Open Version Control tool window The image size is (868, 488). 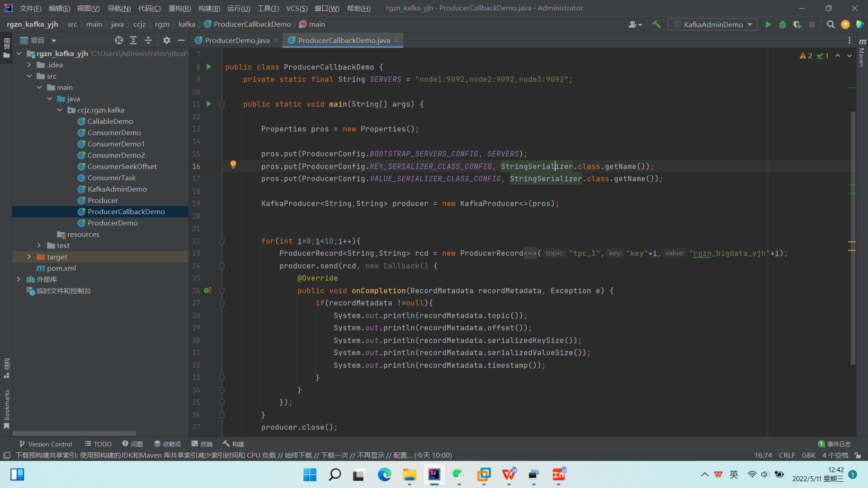(45, 444)
